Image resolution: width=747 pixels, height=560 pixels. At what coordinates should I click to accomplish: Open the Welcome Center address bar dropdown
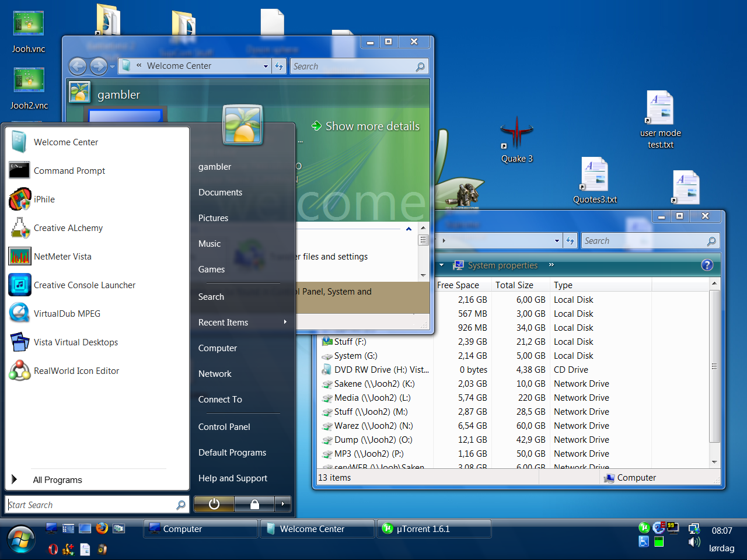pos(266,66)
